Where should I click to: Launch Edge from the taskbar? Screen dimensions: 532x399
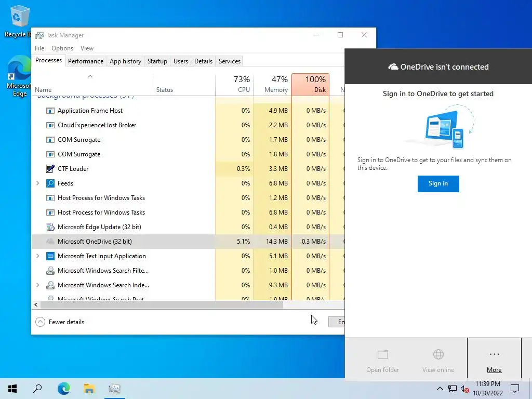coord(63,389)
